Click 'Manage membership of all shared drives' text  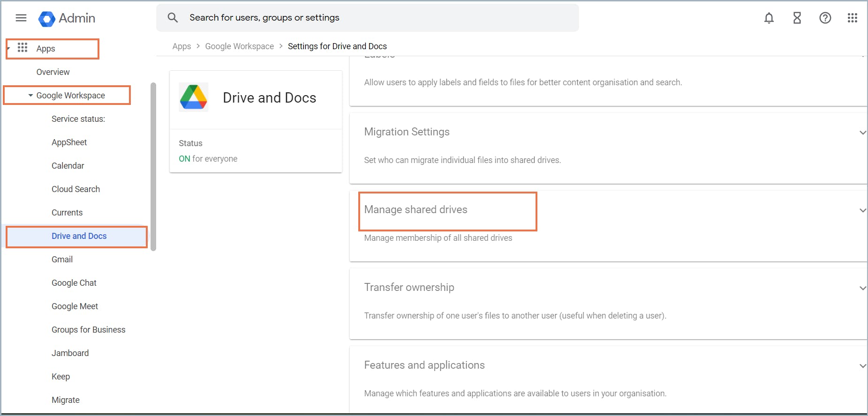pos(438,238)
